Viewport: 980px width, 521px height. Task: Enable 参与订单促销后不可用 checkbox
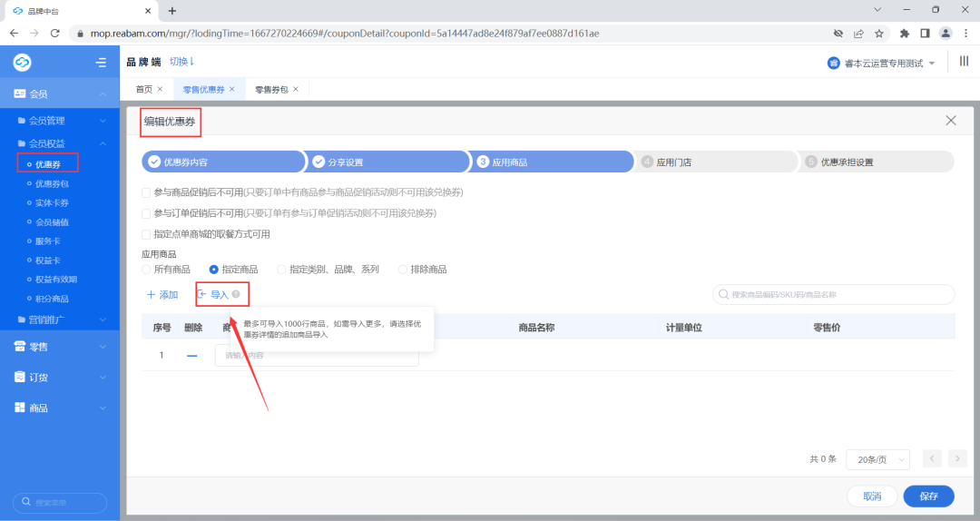point(146,213)
